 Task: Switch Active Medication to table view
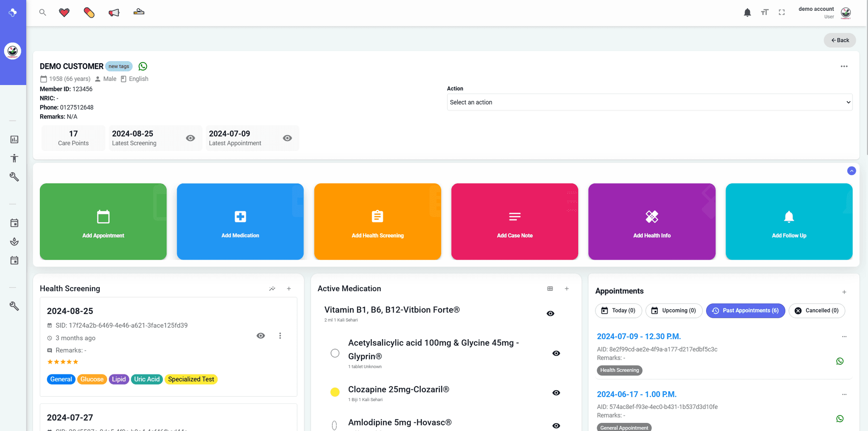pos(550,289)
